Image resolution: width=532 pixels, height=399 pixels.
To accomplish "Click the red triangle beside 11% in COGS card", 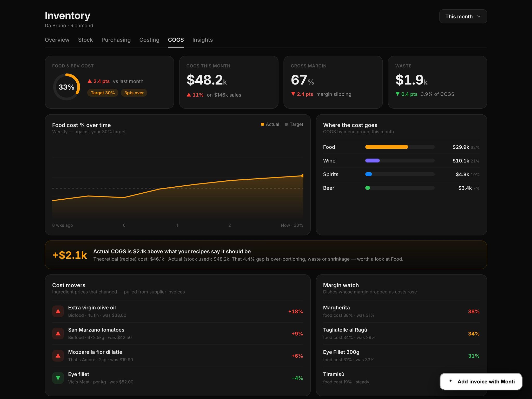I will pyautogui.click(x=189, y=95).
